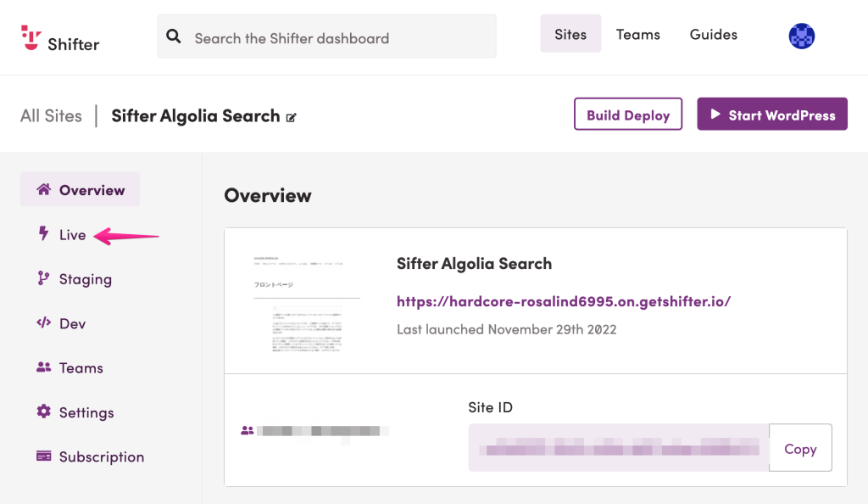Viewport: 868px width, 504px height.
Task: Click the search magnifier icon
Action: pos(173,36)
